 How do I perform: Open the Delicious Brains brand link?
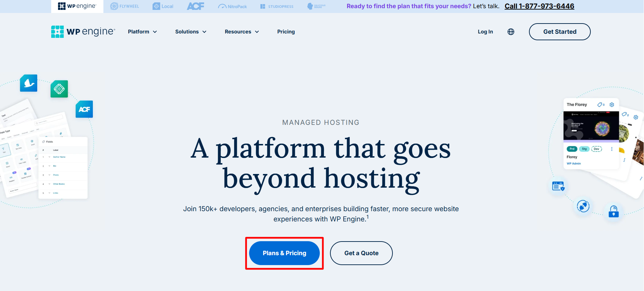[x=316, y=6]
